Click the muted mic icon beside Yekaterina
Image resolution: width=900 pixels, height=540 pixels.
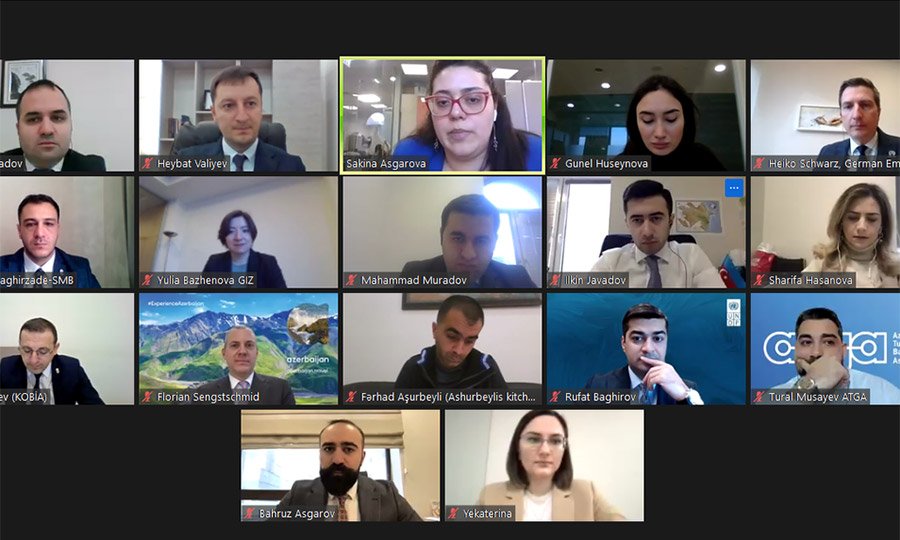click(453, 514)
